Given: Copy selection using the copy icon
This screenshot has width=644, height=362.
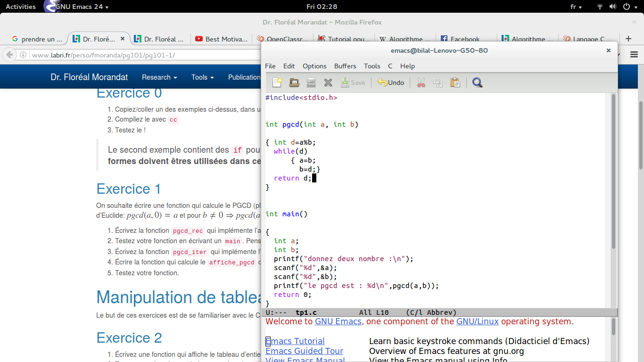Looking at the screenshot, I should pyautogui.click(x=438, y=82).
